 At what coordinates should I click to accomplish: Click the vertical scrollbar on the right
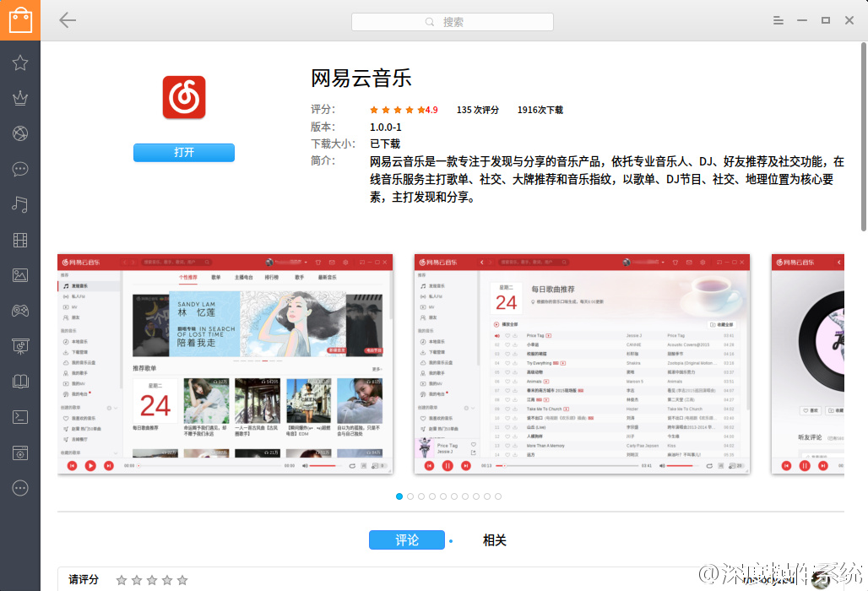tap(863, 135)
